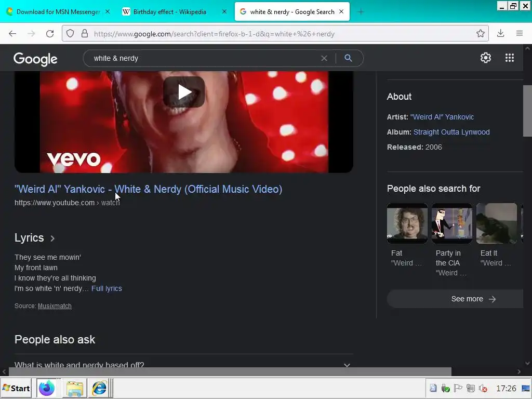Click See more button
Viewport: 532px width, 399px height.
pyautogui.click(x=455, y=299)
